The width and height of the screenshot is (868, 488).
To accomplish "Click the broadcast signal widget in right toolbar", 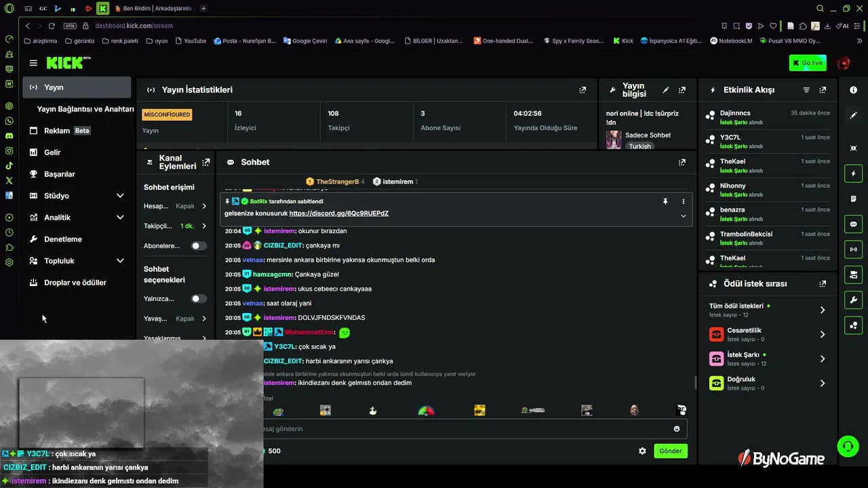I will pos(854,249).
